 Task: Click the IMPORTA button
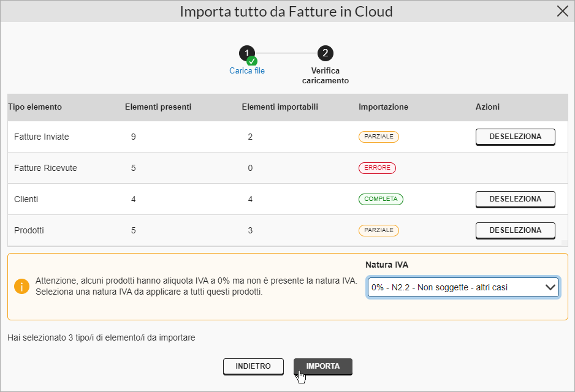[x=322, y=366]
